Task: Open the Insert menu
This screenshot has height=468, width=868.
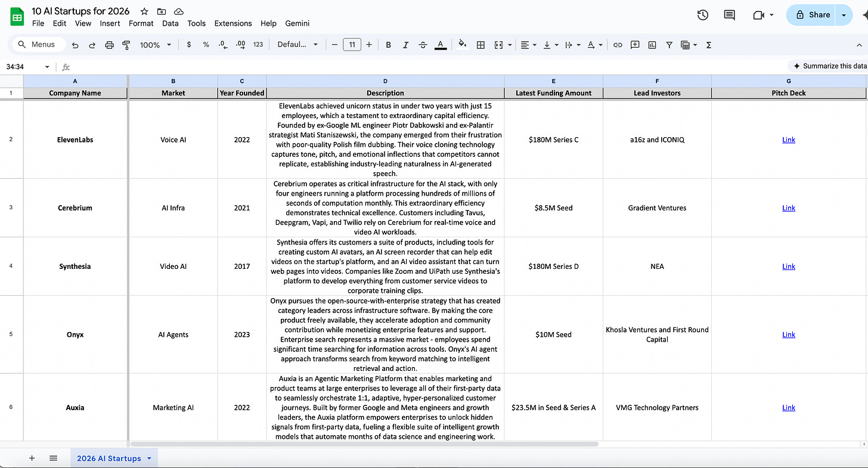Action: coord(110,23)
